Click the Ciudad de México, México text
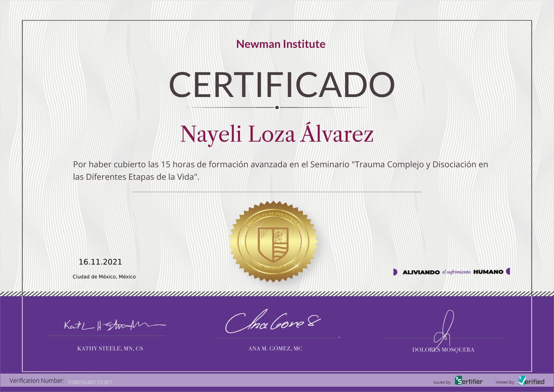 [104, 276]
